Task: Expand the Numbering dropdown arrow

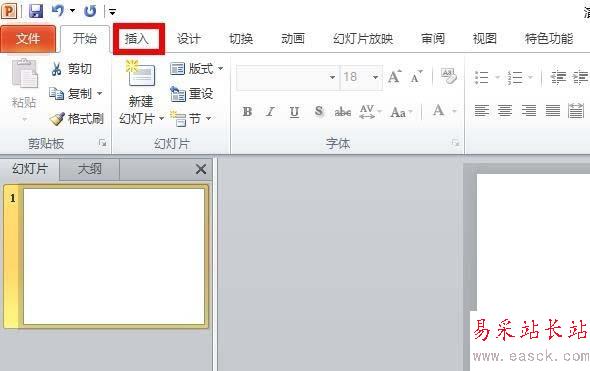Action: pyautogui.click(x=530, y=78)
